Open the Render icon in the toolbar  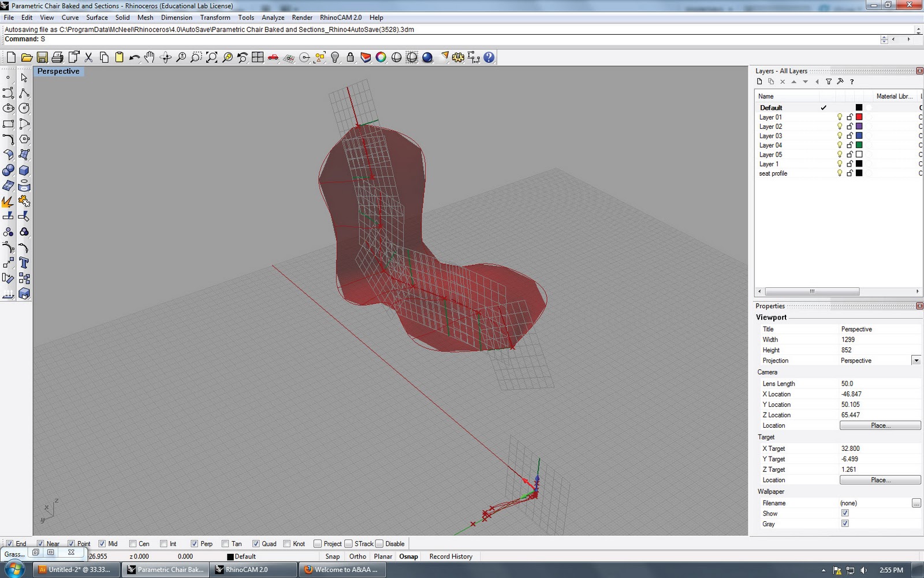point(427,57)
